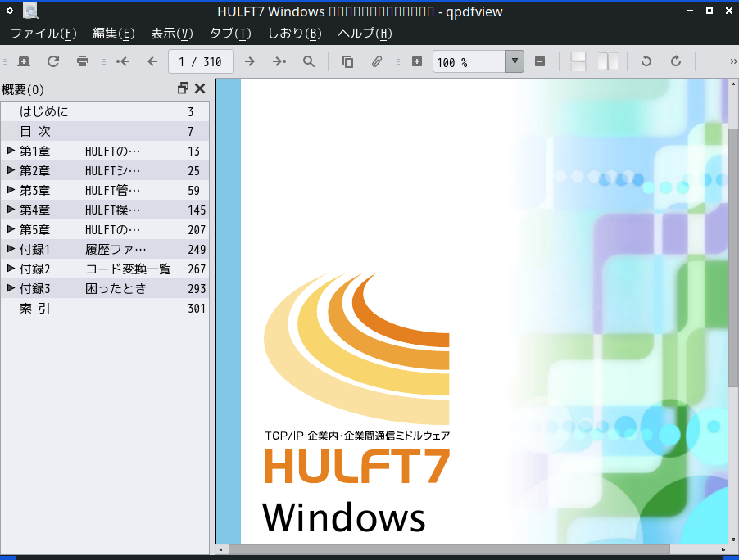Viewport: 739px width, 560px height.
Task: Click page number 249 in the outline
Action: (x=197, y=249)
